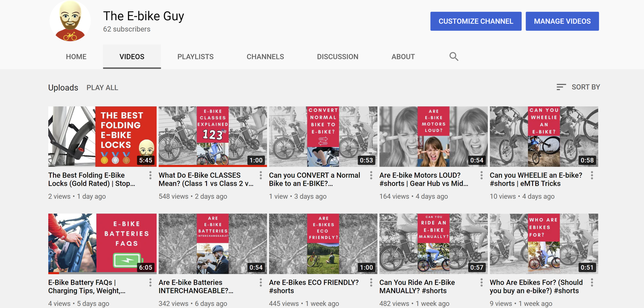Open three-dot menu for Batteries INTERCHANGEABLE video

click(261, 283)
